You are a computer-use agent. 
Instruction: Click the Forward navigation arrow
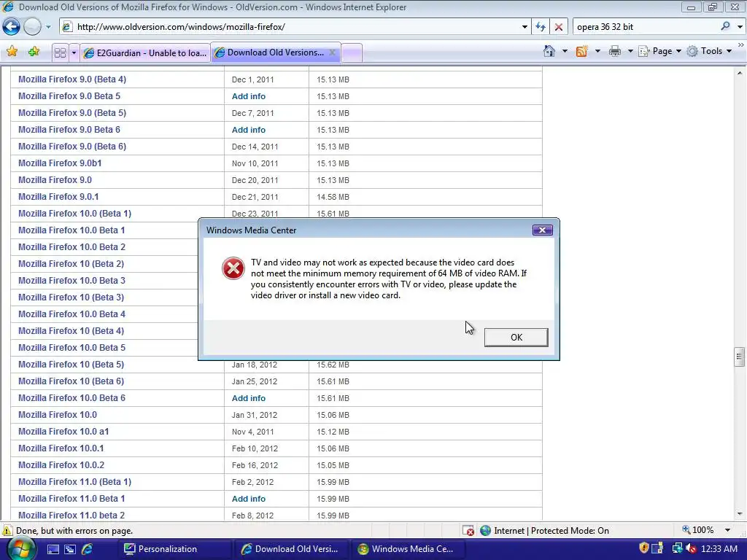click(x=32, y=27)
